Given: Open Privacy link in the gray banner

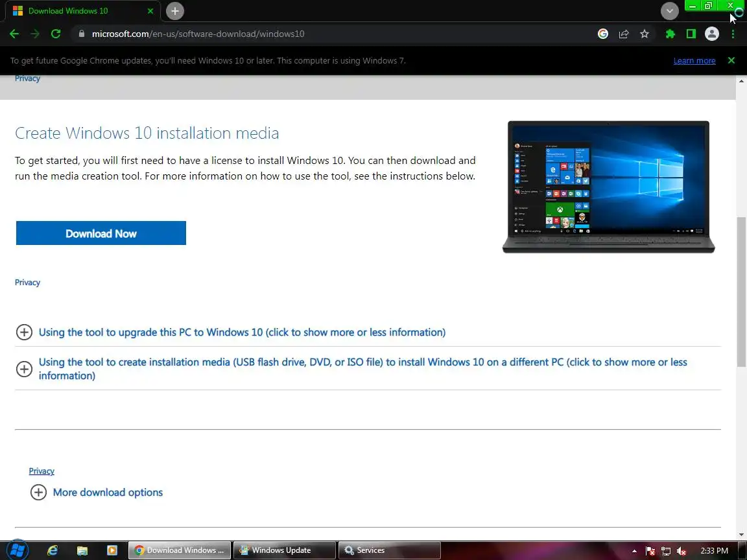Looking at the screenshot, I should point(27,78).
